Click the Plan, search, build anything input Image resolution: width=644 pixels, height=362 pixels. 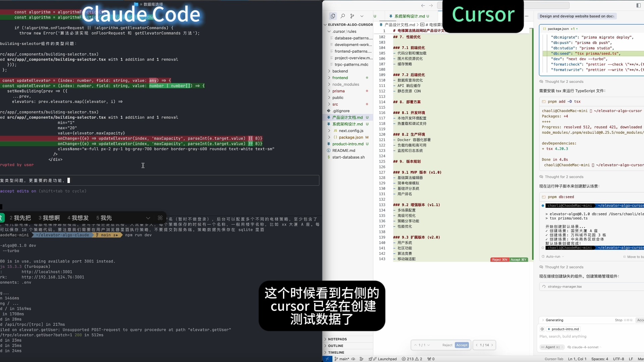pyautogui.click(x=563, y=337)
